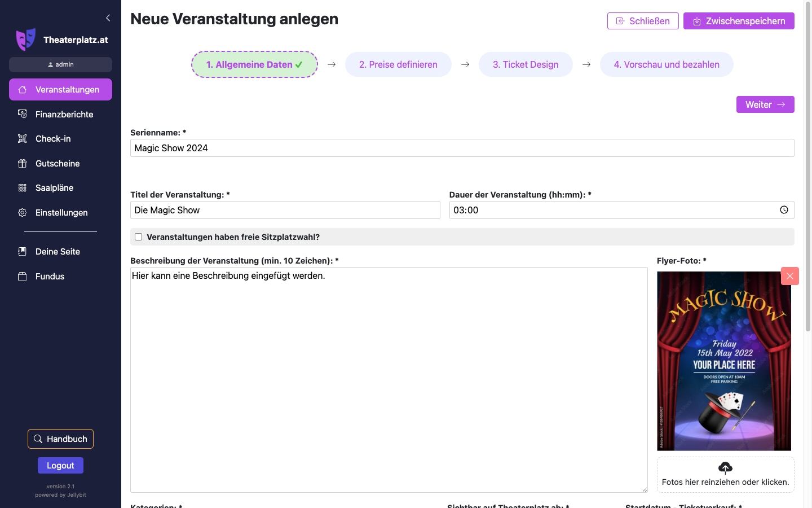Switch to step 2 Preise definieren

[x=398, y=64]
